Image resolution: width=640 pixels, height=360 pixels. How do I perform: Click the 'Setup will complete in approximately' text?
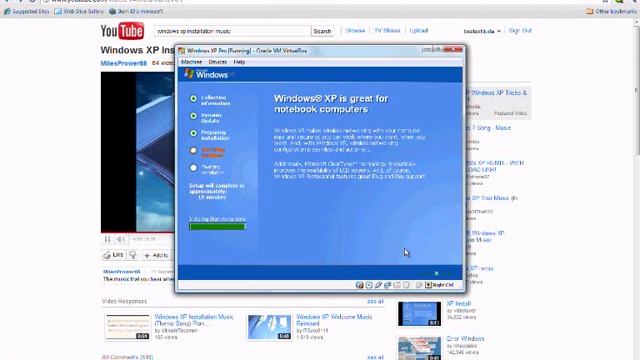click(x=217, y=188)
